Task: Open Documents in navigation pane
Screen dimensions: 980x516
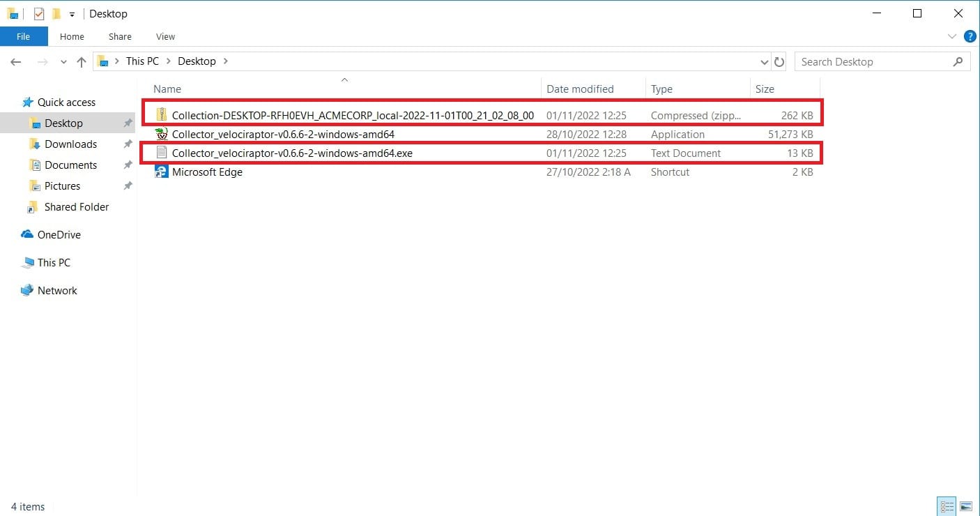Action: click(70, 165)
